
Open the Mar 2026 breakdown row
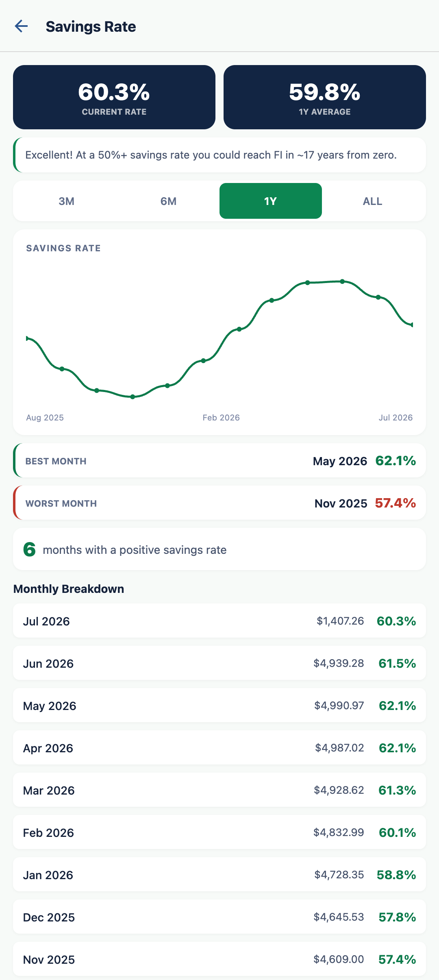tap(219, 790)
